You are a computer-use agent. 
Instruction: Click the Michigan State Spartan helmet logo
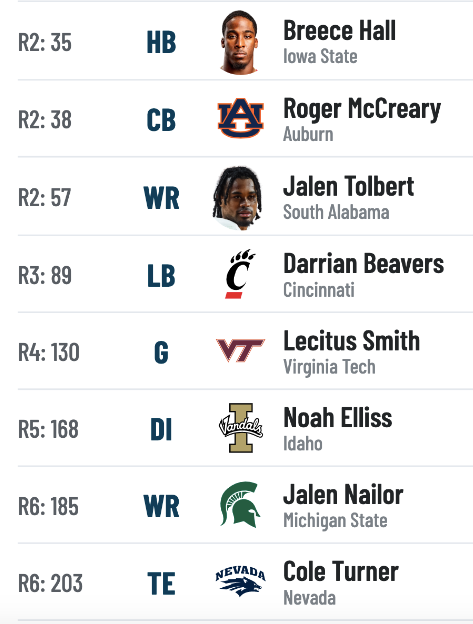pyautogui.click(x=240, y=505)
